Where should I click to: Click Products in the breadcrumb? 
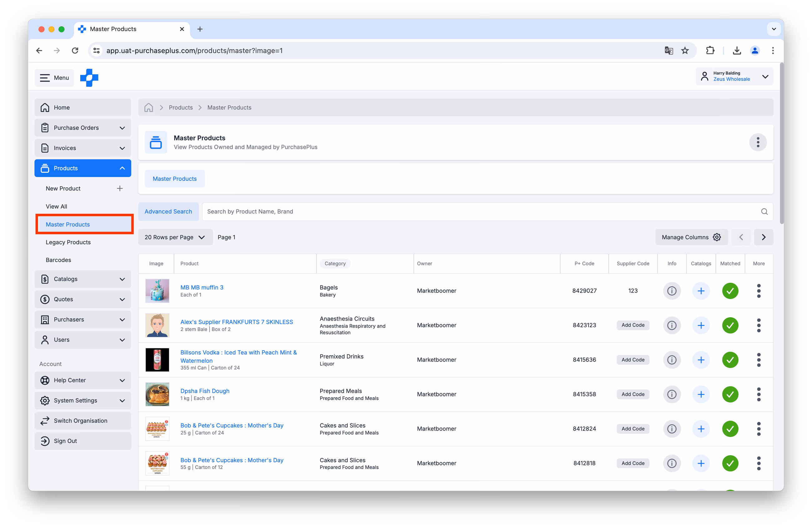[x=181, y=107]
